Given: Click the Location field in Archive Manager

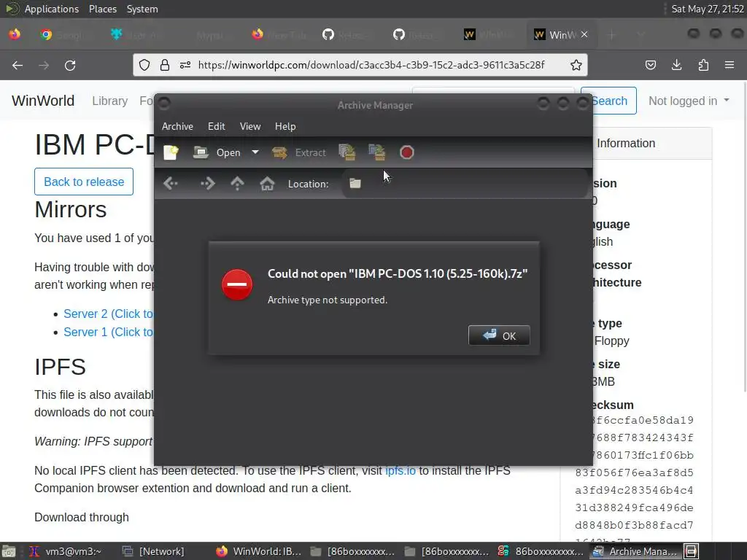Looking at the screenshot, I should click(465, 183).
